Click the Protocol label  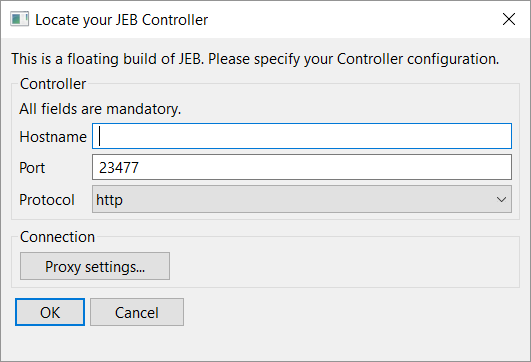tap(47, 200)
